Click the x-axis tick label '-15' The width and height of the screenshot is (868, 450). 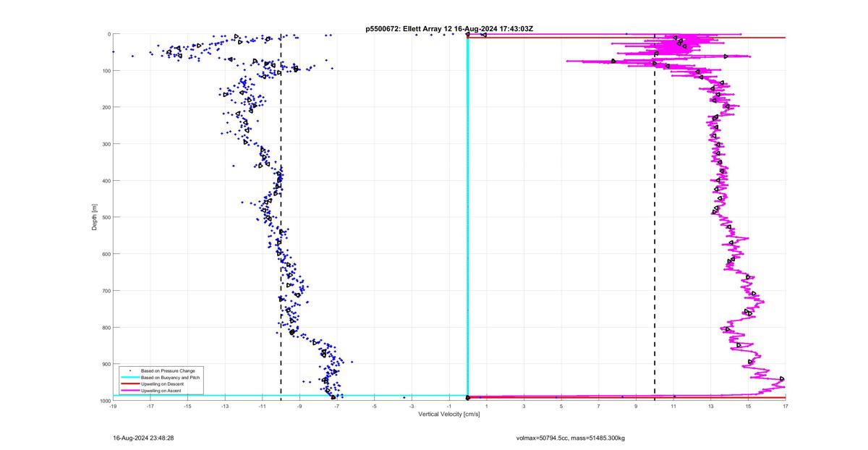[x=187, y=407]
